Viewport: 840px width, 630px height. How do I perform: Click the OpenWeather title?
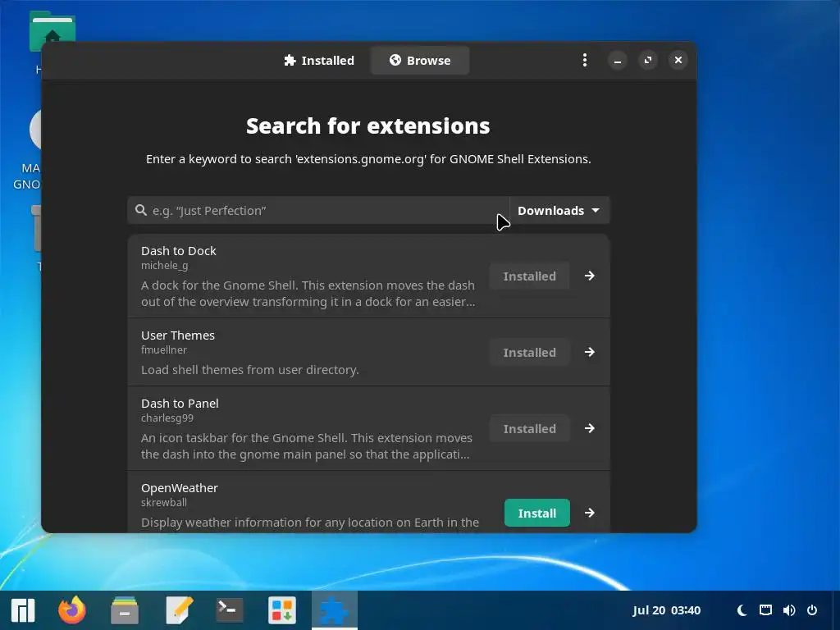(x=180, y=488)
